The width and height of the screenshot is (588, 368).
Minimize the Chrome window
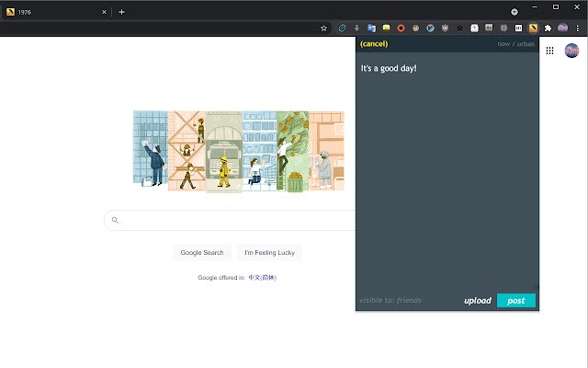535,7
